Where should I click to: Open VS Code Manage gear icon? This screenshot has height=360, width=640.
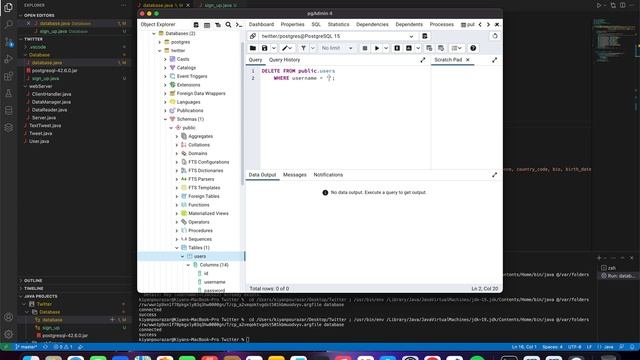[x=9, y=334]
